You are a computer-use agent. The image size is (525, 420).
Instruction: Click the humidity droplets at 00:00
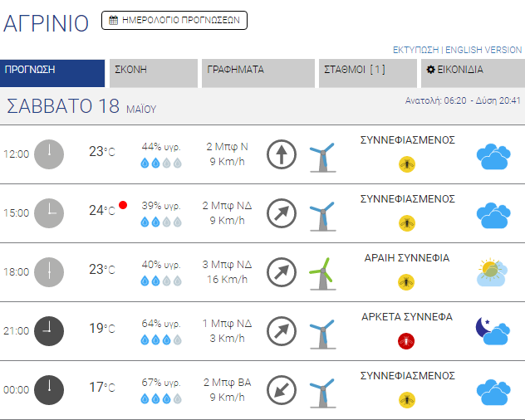click(161, 399)
